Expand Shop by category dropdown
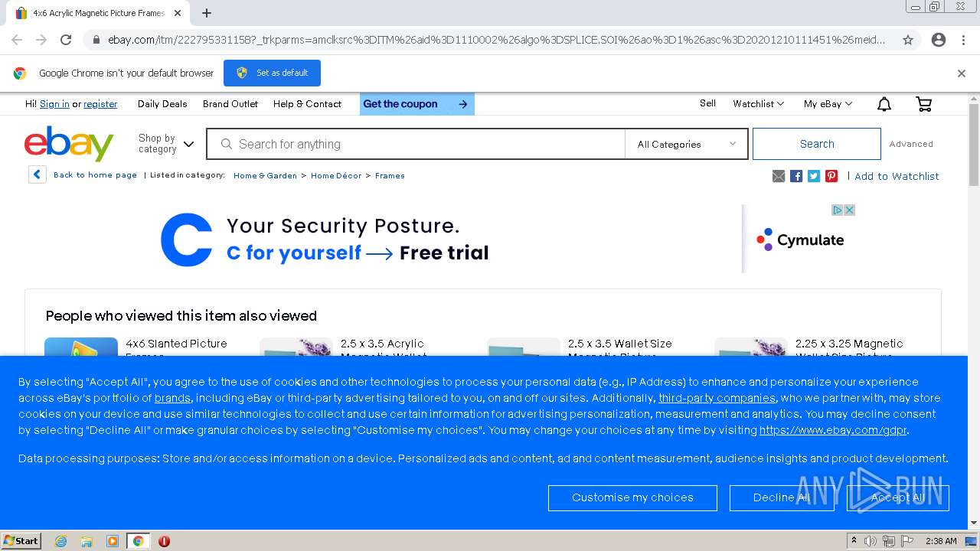980x551 pixels. point(166,144)
